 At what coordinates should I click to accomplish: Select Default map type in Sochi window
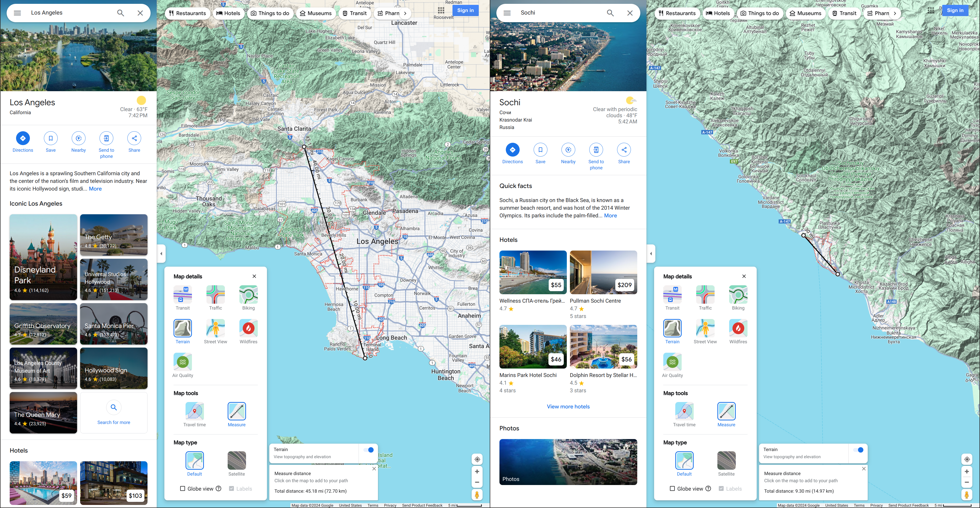[684, 464]
